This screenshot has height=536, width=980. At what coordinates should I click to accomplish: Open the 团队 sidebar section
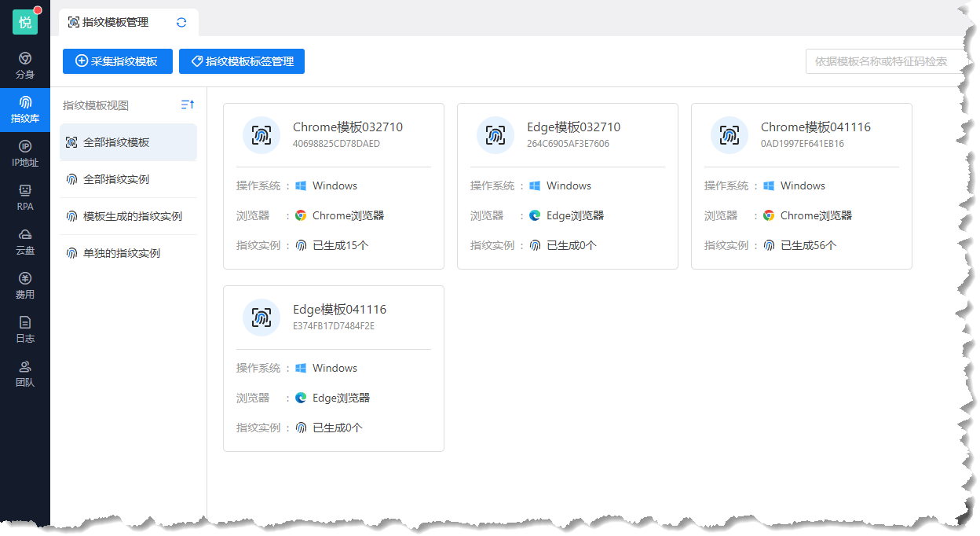click(25, 374)
